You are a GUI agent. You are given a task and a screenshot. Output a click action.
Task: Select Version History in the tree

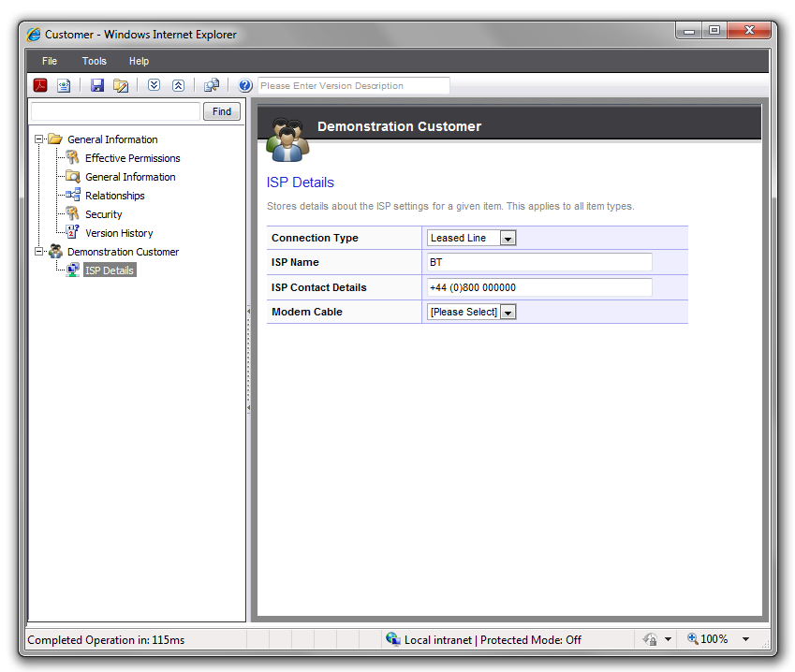click(x=119, y=233)
